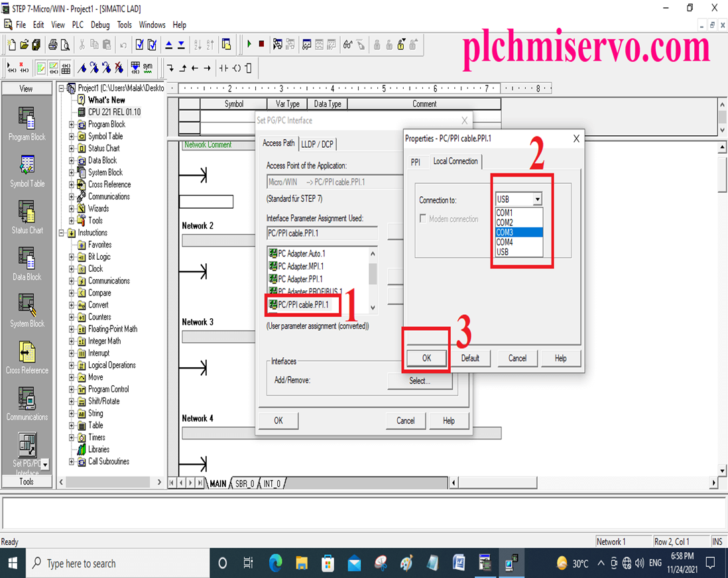
Task: Click the Download blue down-arrow icon
Action: coord(182,44)
